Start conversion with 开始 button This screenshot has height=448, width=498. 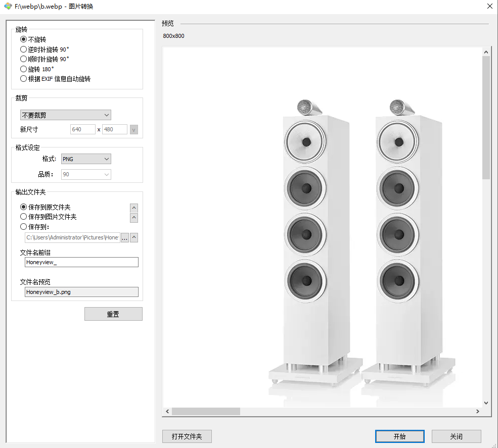pyautogui.click(x=399, y=436)
